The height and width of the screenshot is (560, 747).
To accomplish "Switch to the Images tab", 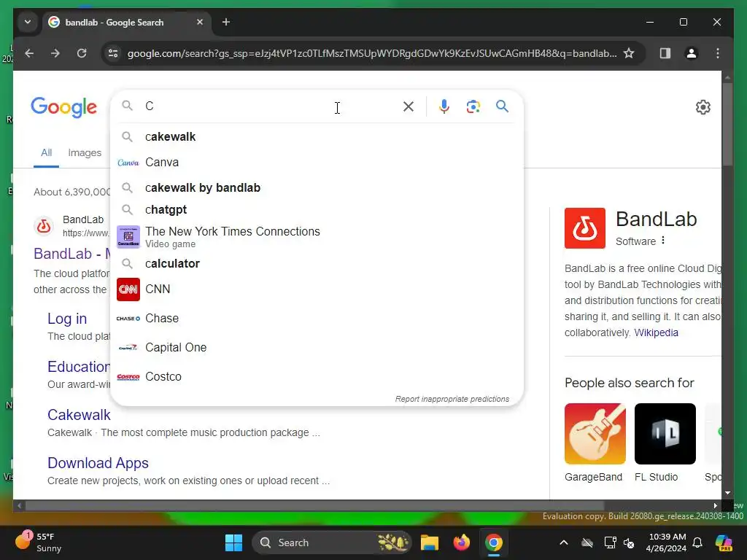I will pyautogui.click(x=85, y=153).
